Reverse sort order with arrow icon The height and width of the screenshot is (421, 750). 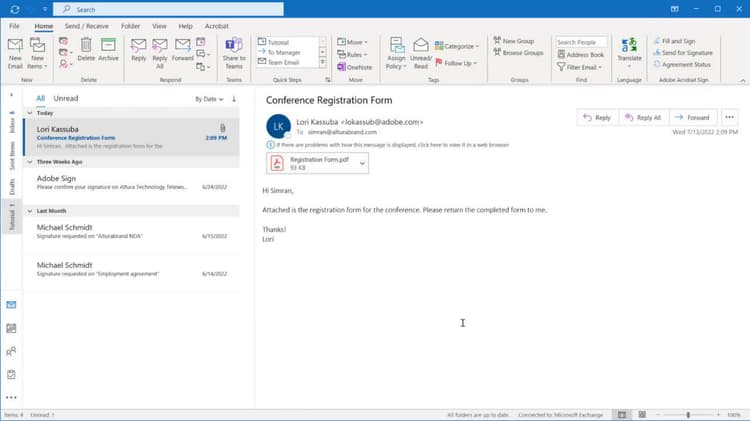click(x=234, y=99)
